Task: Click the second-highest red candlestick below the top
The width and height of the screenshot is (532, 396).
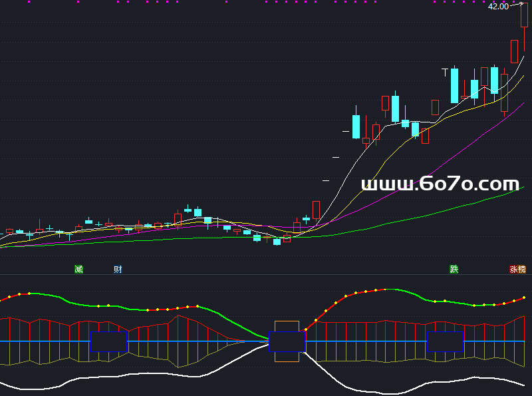Action: click(x=514, y=51)
